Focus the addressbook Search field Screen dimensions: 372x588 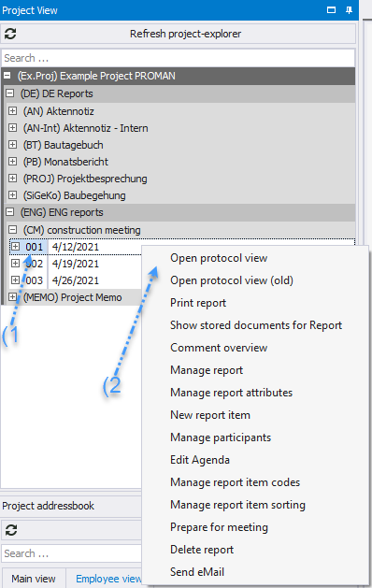[71, 553]
